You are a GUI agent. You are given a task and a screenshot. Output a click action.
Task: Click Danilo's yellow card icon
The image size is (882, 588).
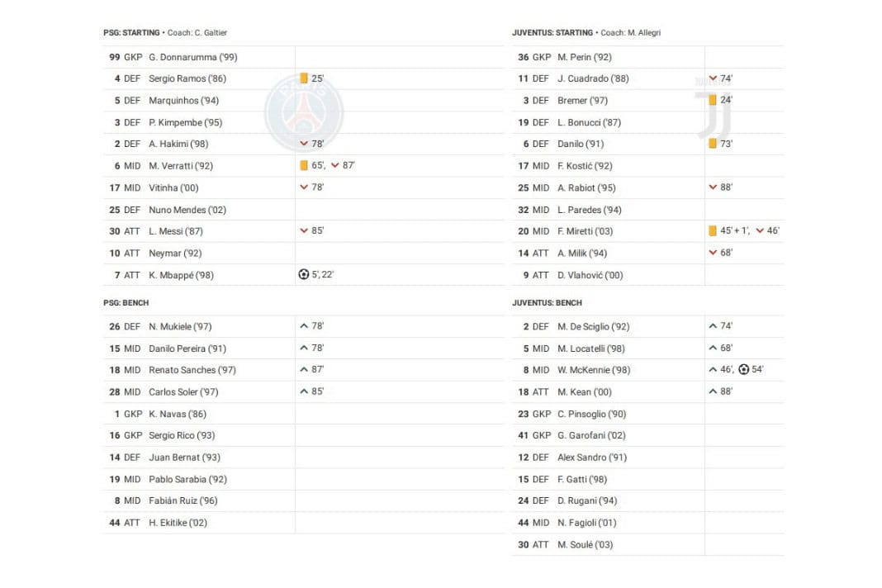click(x=712, y=144)
